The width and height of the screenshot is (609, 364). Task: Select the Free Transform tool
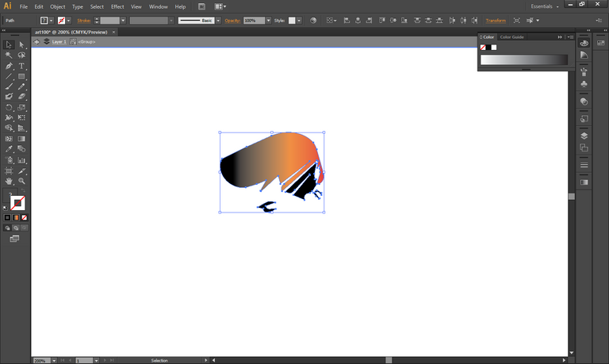point(21,117)
